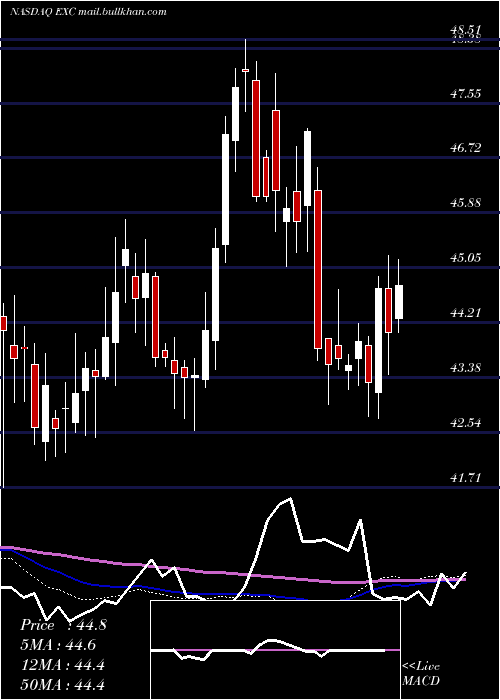Screen dimensions: 500x700
Task: Click the 48.51 top price label
Action: pos(466,30)
